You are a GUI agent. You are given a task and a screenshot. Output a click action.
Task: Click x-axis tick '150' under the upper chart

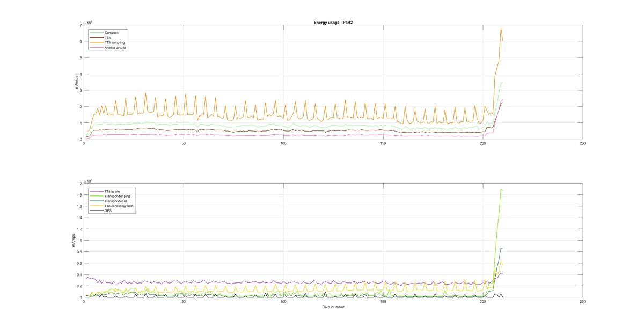click(383, 143)
